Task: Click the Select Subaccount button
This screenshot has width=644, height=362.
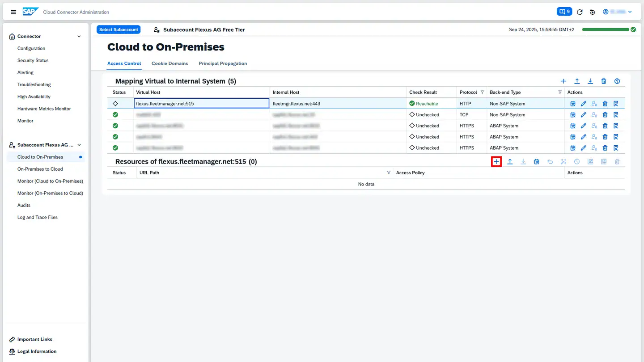Action: [x=119, y=29]
